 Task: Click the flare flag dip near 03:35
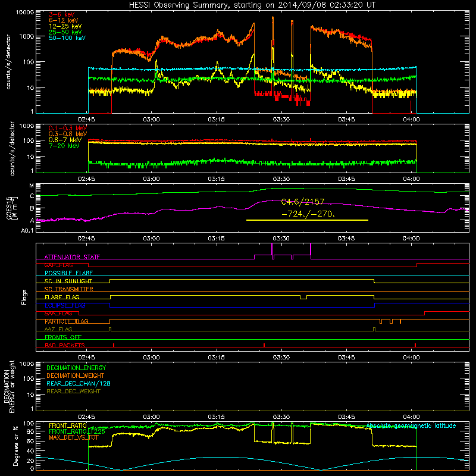(303, 297)
